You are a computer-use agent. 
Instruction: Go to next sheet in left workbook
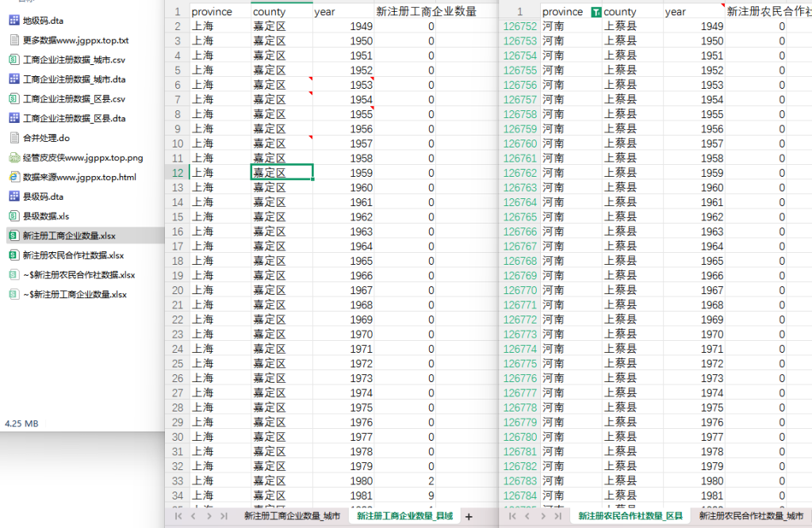click(x=209, y=516)
